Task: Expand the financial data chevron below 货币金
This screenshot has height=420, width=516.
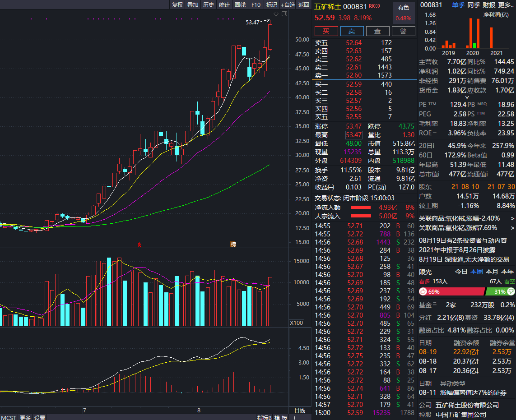Action: click(x=467, y=97)
